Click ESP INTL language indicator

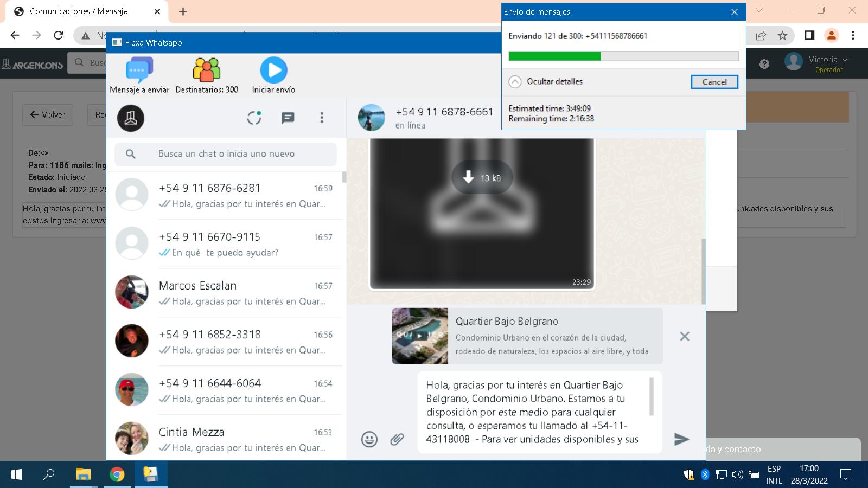pos(774,474)
